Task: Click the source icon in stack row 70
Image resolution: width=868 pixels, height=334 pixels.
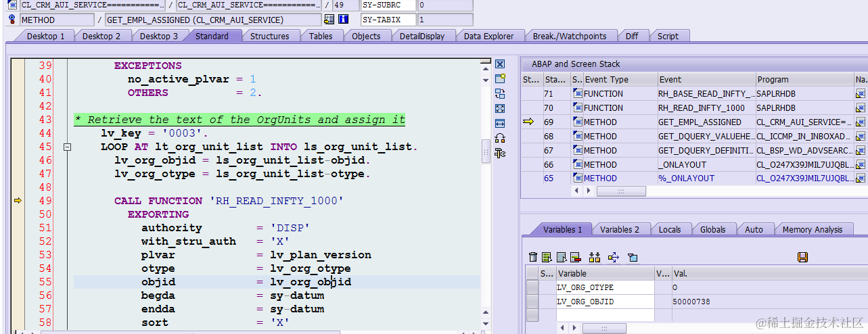Action: (577, 108)
